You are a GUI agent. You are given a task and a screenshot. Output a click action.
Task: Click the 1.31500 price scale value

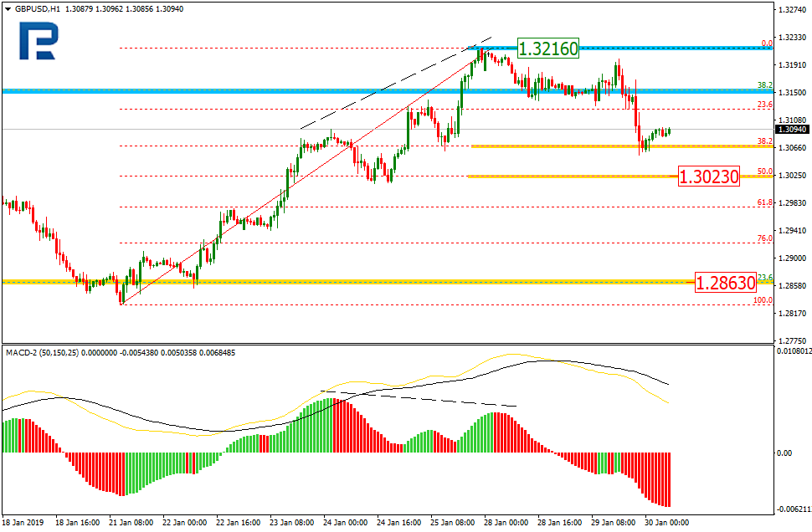792,92
